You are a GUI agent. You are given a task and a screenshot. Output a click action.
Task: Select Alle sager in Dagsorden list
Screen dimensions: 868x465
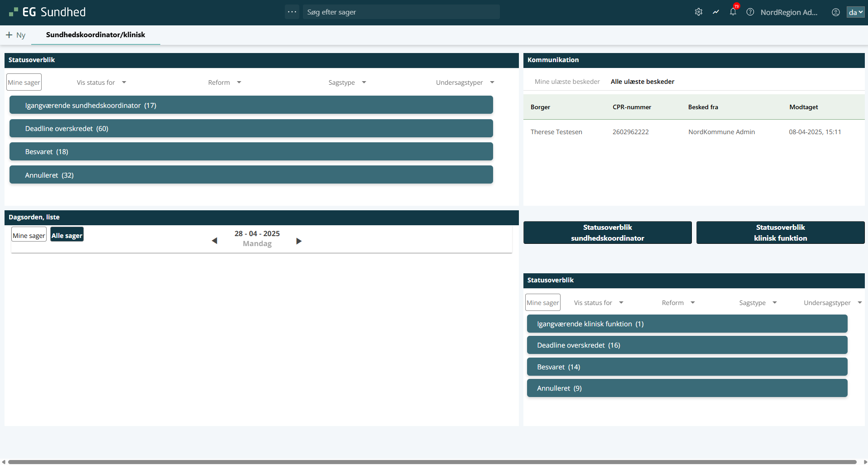click(x=67, y=235)
